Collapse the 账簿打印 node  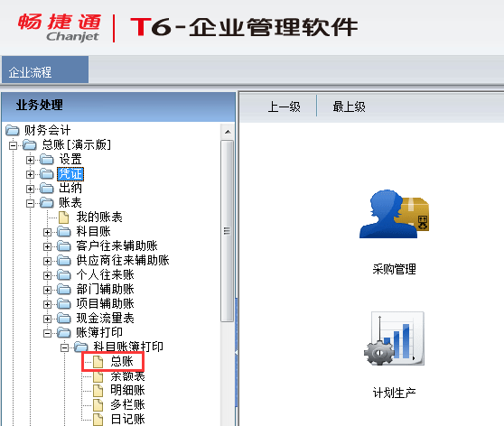coord(47,333)
